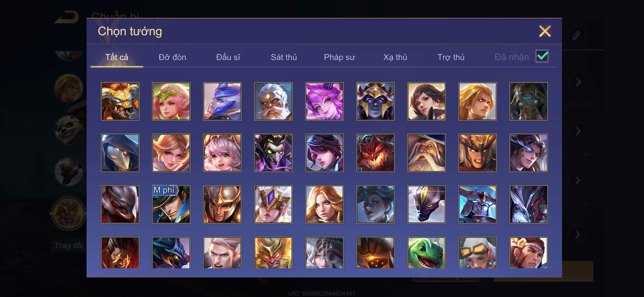Select the lion beast hero portrait
644x297 pixels.
pos(120,101)
